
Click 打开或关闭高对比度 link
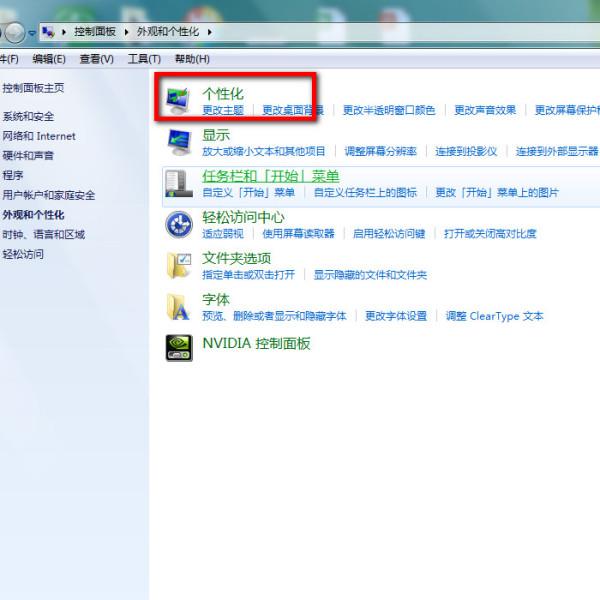pyautogui.click(x=490, y=233)
